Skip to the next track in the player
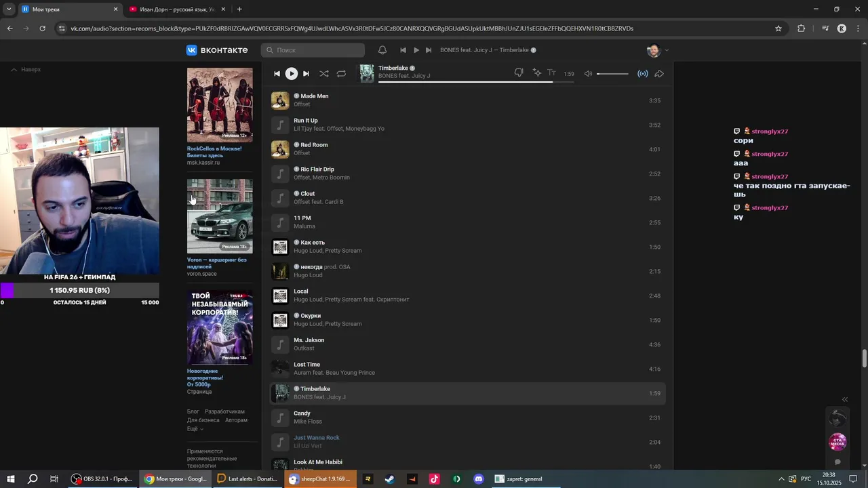This screenshot has width=868, height=488. (306, 73)
